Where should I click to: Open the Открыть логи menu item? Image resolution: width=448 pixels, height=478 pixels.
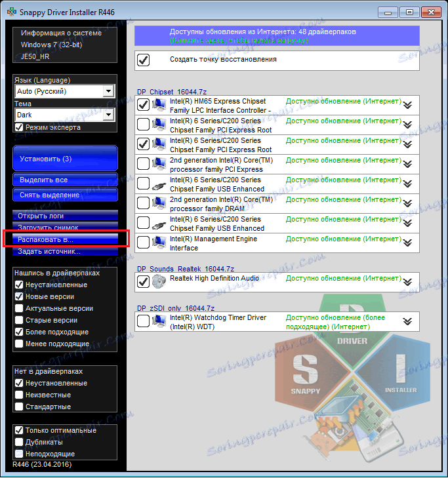(65, 216)
